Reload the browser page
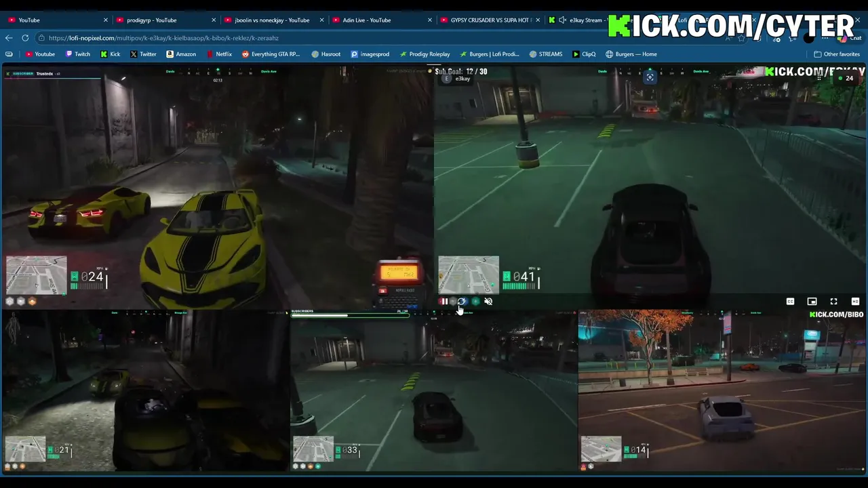Image resolution: width=868 pixels, height=488 pixels. point(25,38)
